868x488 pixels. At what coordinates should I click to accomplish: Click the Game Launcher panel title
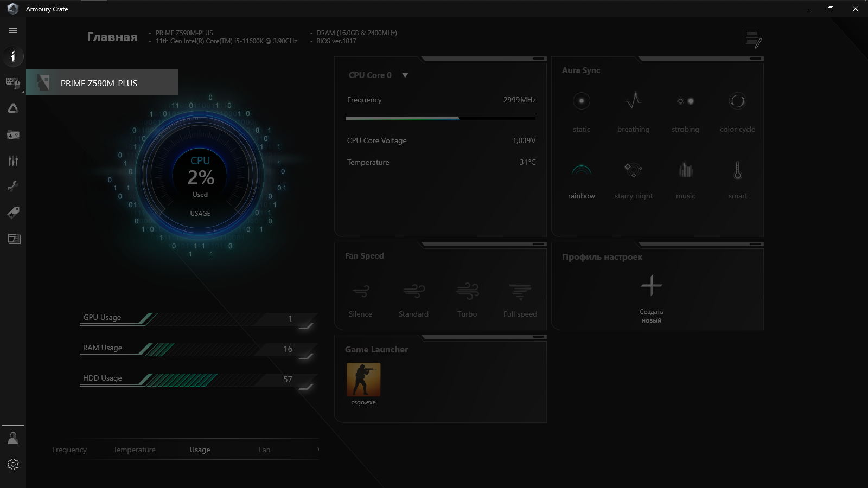click(x=376, y=350)
